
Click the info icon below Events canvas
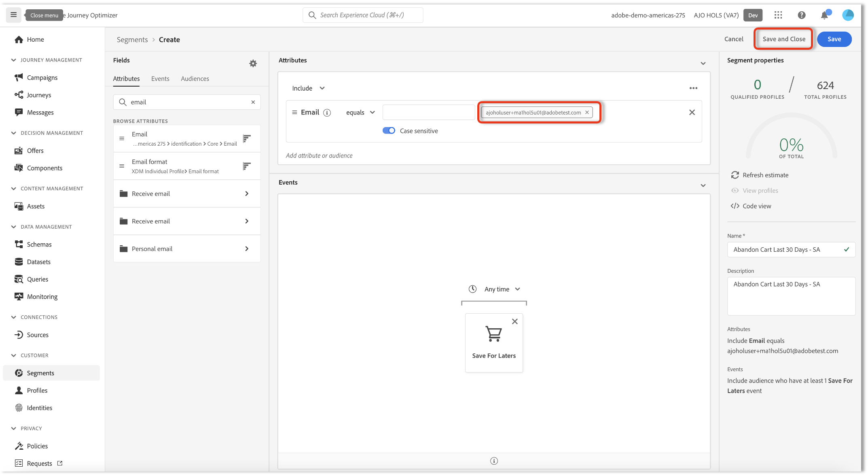point(494,461)
